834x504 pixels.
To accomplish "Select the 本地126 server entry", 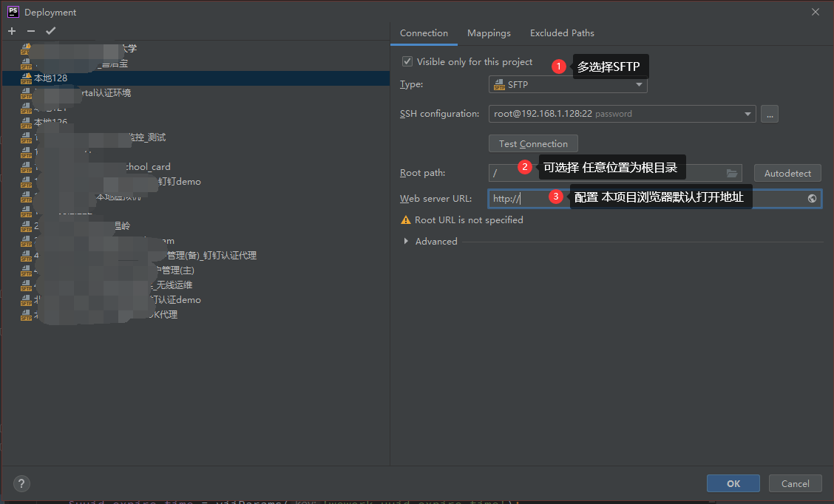I will pyautogui.click(x=196, y=123).
